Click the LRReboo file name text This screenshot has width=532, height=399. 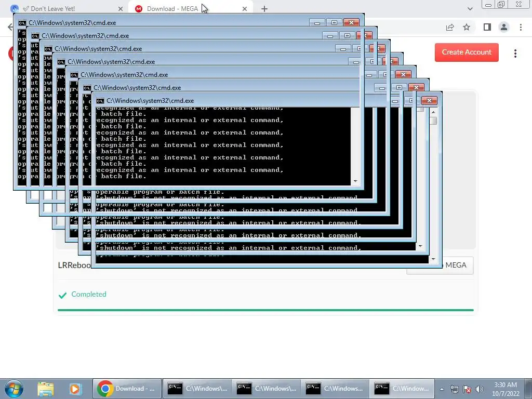[x=74, y=265]
